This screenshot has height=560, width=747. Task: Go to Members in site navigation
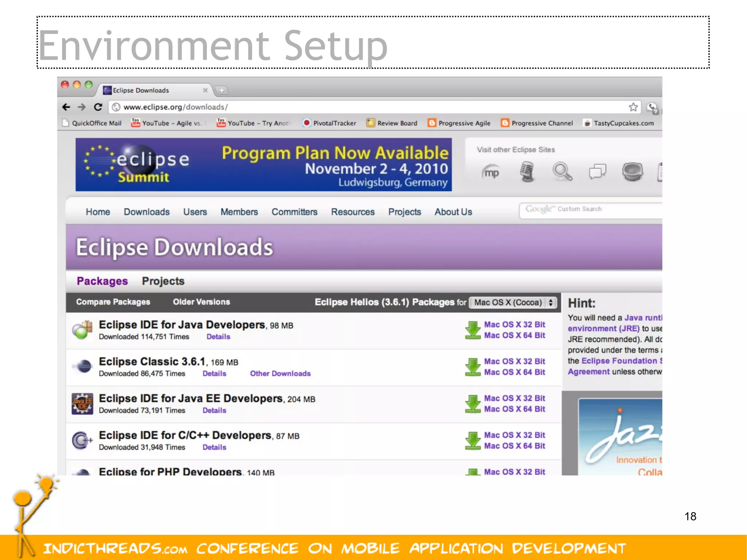coord(239,212)
